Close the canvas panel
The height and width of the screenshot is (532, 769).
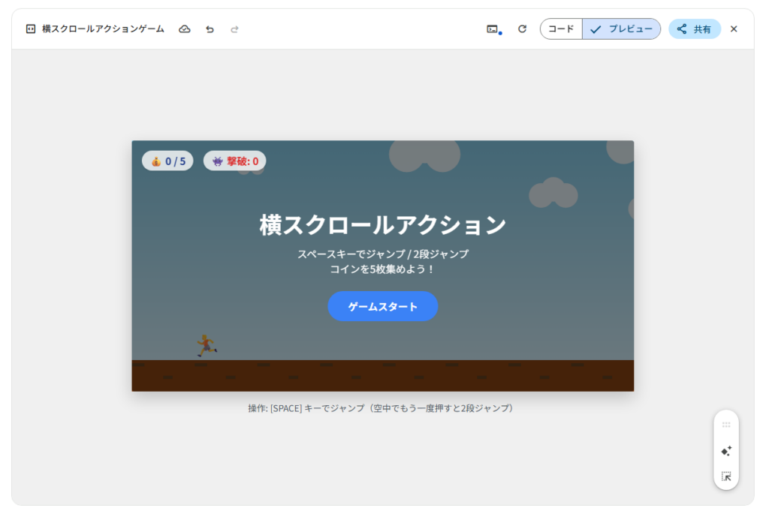click(734, 29)
